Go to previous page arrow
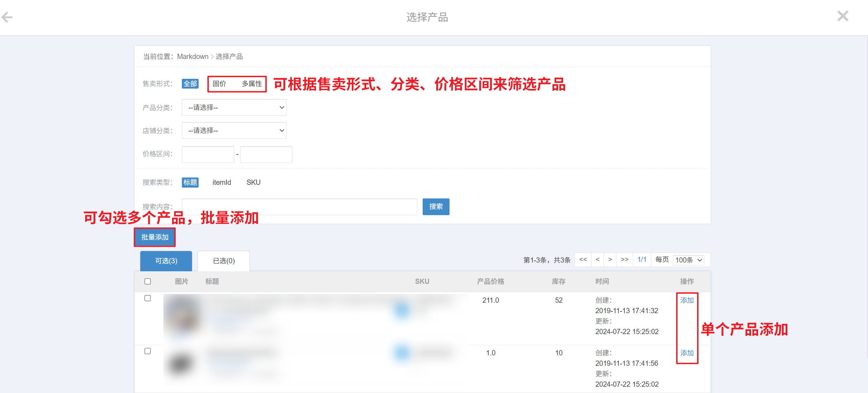Screen dimensions: 868x393 click(598, 259)
